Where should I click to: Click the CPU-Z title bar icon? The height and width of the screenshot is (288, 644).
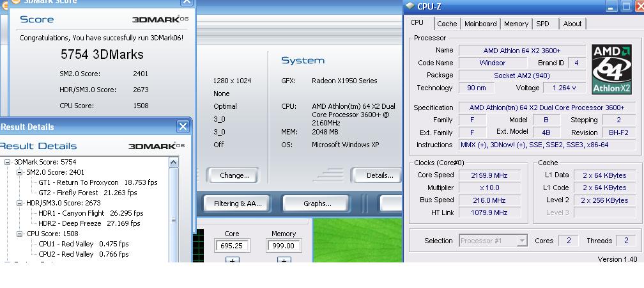click(410, 6)
